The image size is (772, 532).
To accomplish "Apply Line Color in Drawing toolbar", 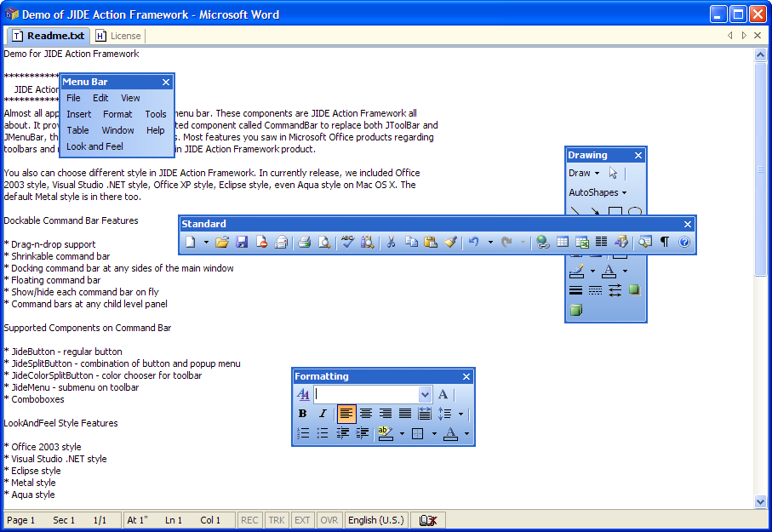I will (576, 271).
